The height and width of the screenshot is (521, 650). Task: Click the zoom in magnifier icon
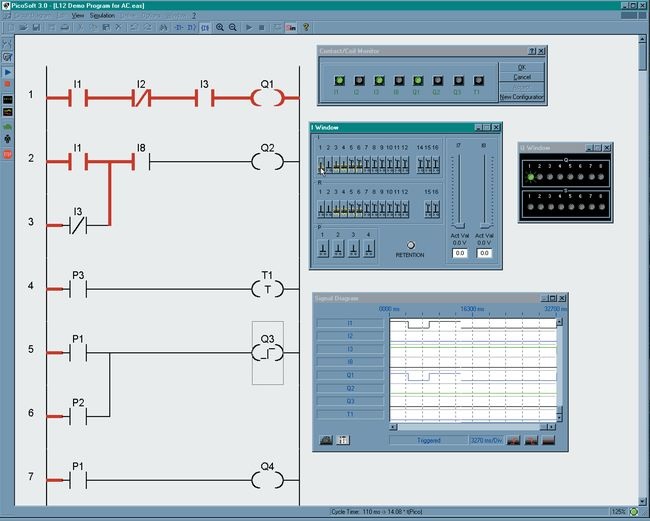(x=220, y=27)
